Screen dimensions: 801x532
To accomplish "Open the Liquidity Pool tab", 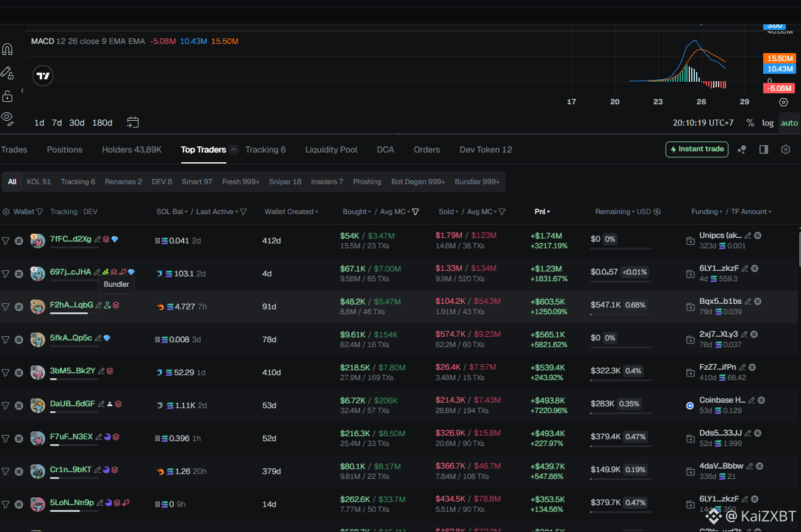I will (331, 149).
